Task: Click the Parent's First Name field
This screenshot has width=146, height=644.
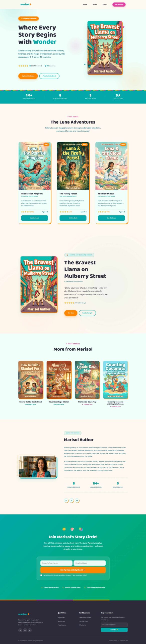Action: click(56, 563)
